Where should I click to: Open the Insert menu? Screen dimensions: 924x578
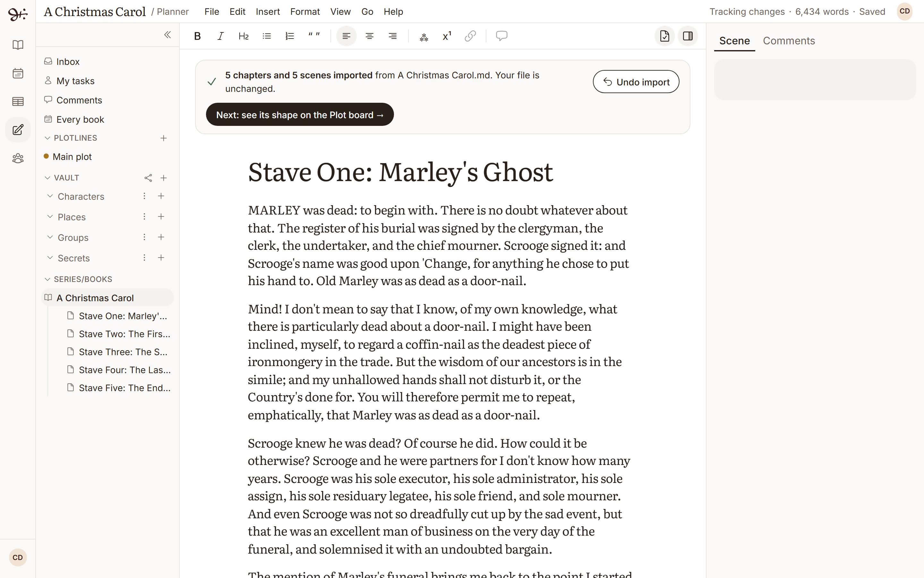pos(268,12)
